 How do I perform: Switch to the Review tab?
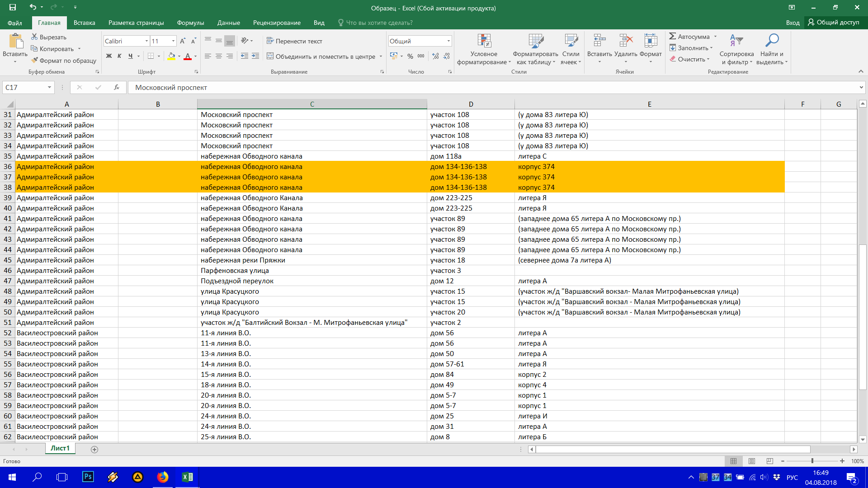(277, 23)
